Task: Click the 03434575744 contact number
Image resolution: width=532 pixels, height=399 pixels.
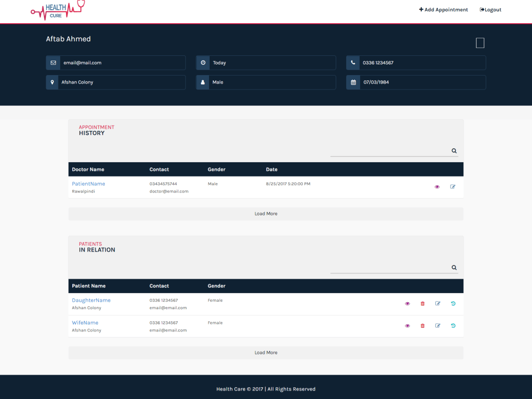Action: click(x=163, y=184)
